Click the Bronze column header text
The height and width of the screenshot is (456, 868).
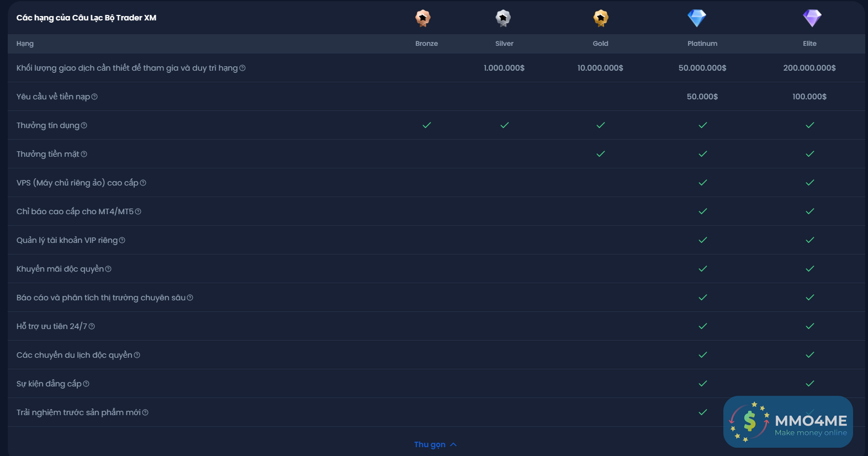[427, 44]
